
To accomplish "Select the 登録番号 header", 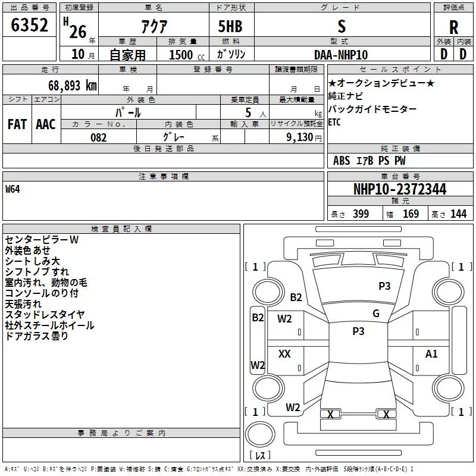I will tap(213, 70).
